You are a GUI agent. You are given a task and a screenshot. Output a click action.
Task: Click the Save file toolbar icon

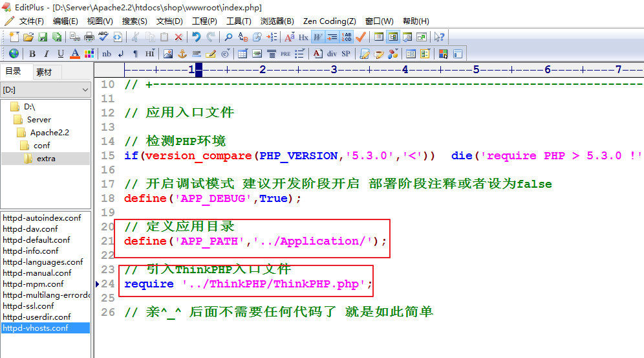coord(43,37)
